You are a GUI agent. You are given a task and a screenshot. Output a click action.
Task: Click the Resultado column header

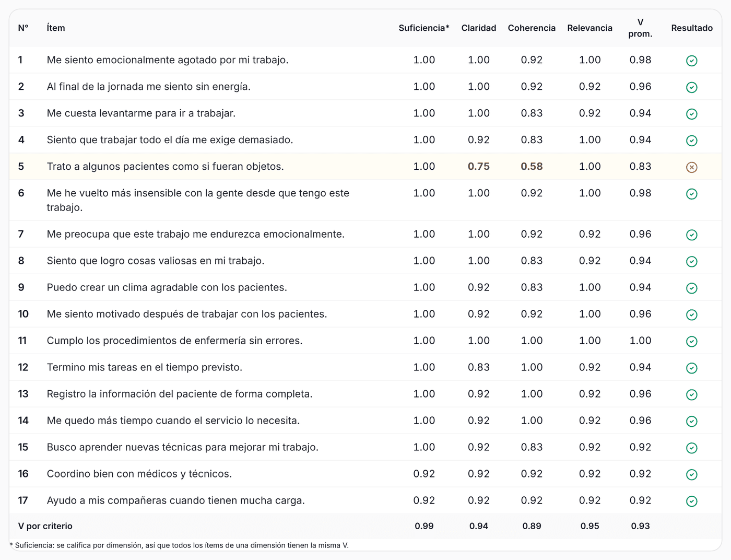point(692,28)
